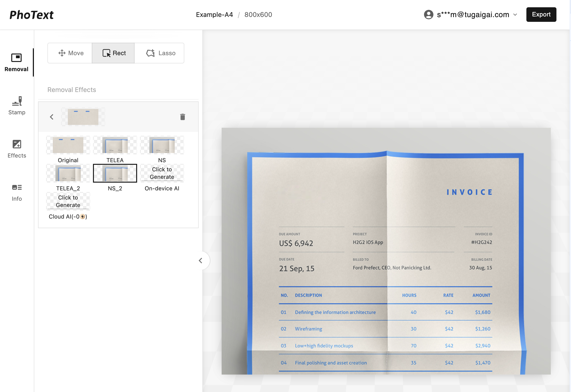This screenshot has width=571, height=392.
Task: Generate the On-device AI removal effect
Action: point(162,173)
